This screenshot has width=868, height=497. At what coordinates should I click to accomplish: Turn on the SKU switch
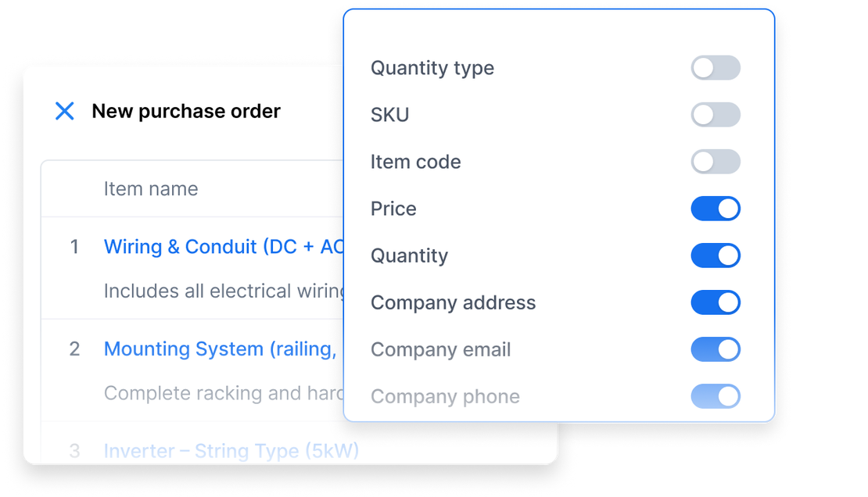coord(715,115)
